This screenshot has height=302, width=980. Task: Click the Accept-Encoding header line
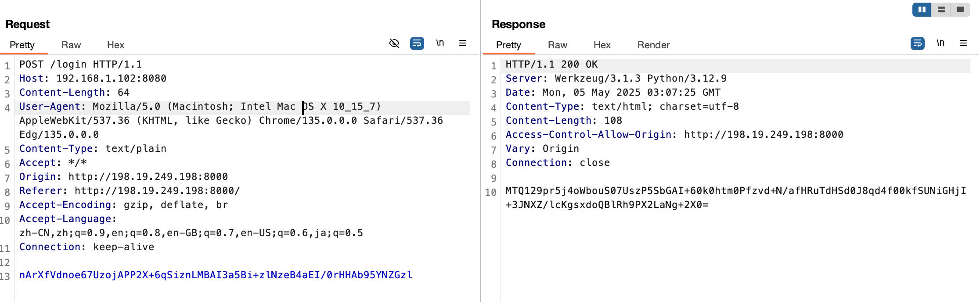click(x=124, y=205)
